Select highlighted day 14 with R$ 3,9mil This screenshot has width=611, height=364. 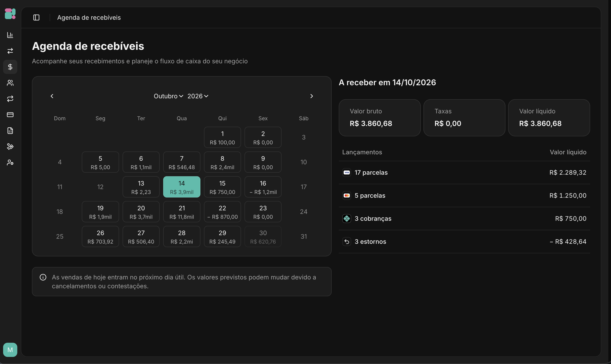182,187
